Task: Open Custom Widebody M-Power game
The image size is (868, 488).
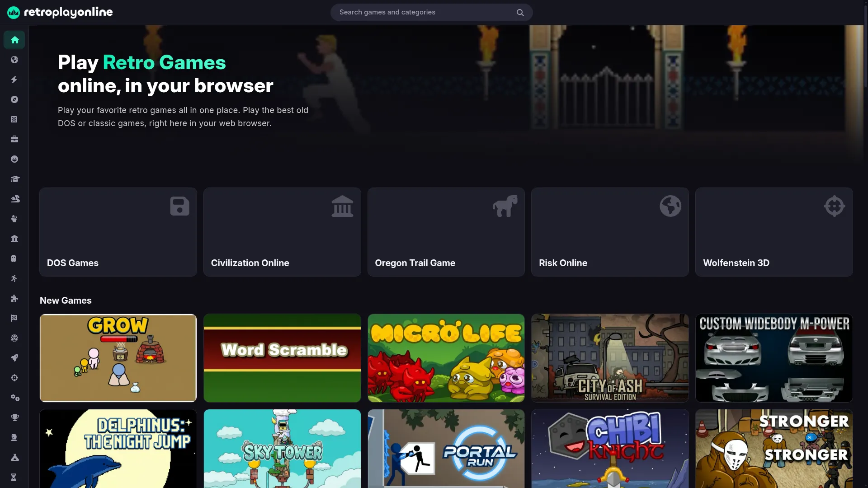Action: coord(774,358)
